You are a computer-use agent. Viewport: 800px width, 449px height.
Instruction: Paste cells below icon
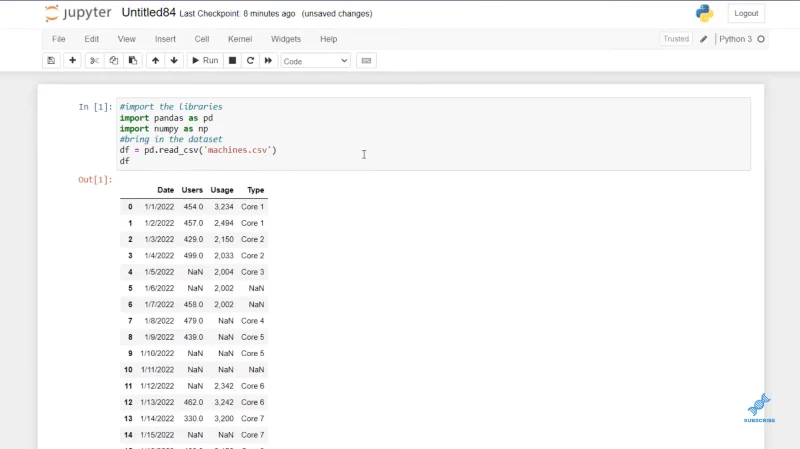coord(133,61)
